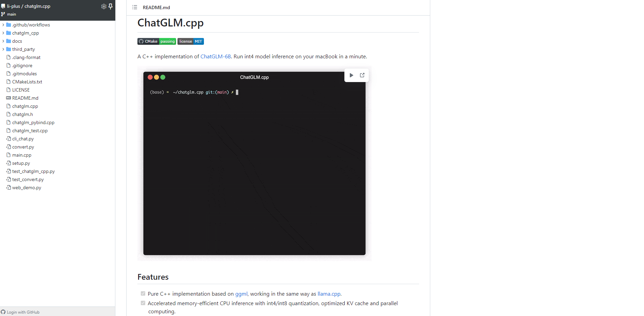Expand the third_party folder
644x316 pixels.
click(3, 49)
